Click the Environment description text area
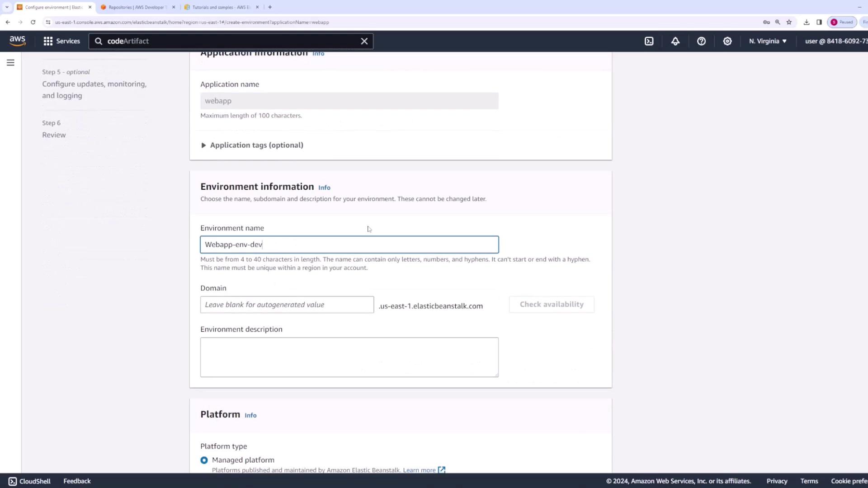 click(349, 357)
